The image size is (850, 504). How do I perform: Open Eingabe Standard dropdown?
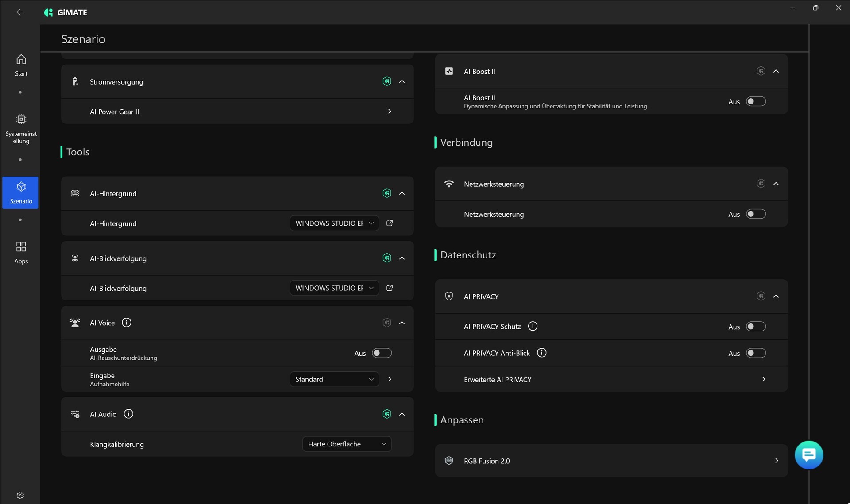click(334, 379)
